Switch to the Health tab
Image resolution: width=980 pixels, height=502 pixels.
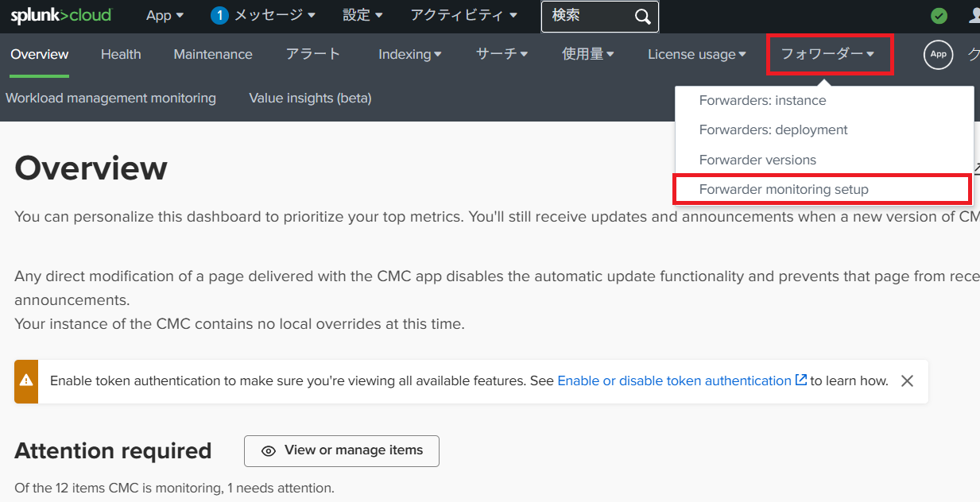click(121, 55)
